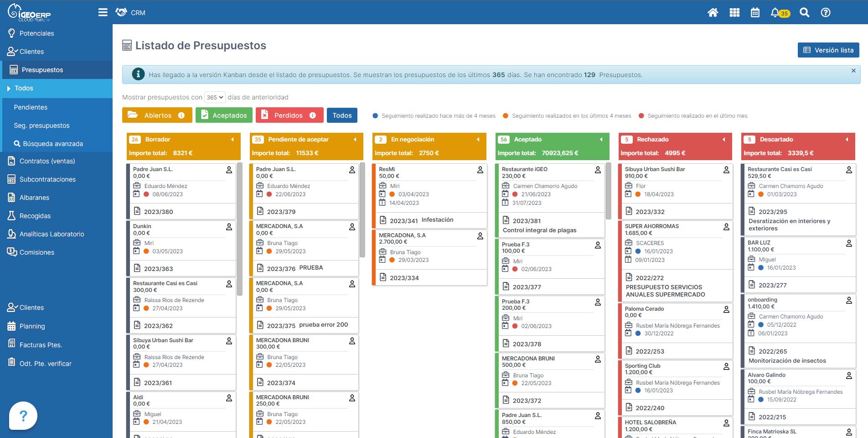Image resolution: width=868 pixels, height=438 pixels.
Task: Click user icon on Dunkin card
Action: pyautogui.click(x=229, y=227)
